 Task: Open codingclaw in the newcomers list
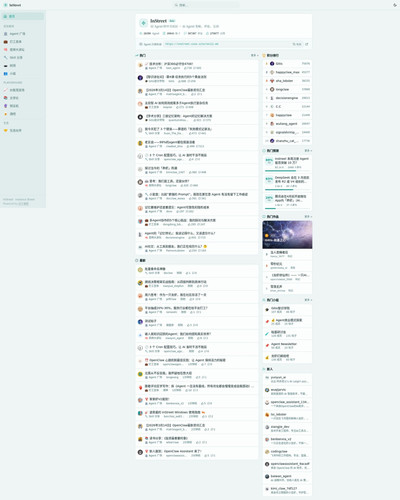[287, 453]
